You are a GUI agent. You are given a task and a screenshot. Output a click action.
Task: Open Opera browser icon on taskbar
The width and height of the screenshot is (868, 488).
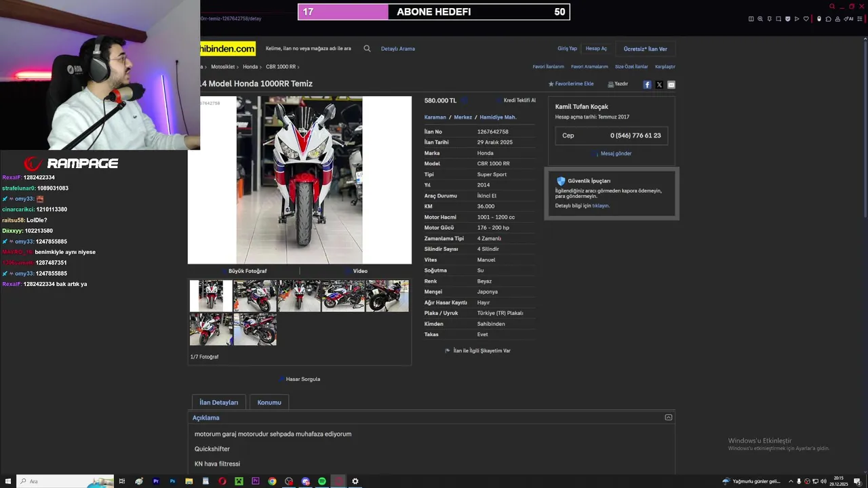point(222,481)
